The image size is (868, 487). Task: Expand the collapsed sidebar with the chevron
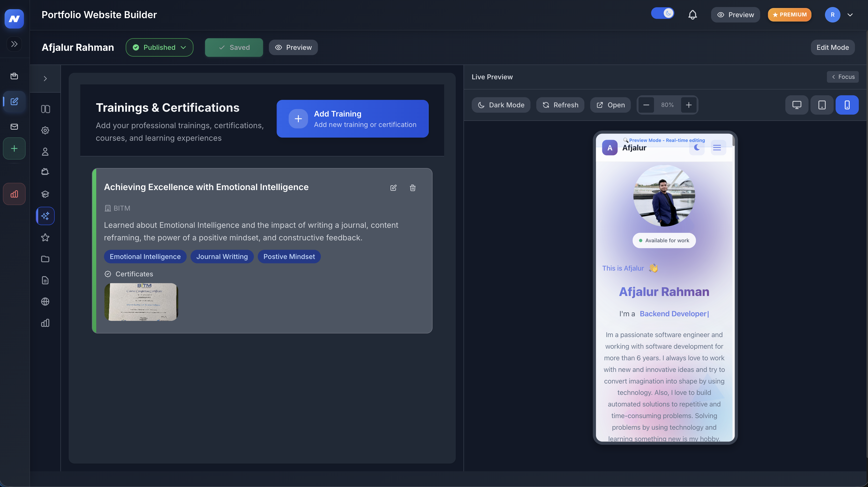click(x=14, y=44)
